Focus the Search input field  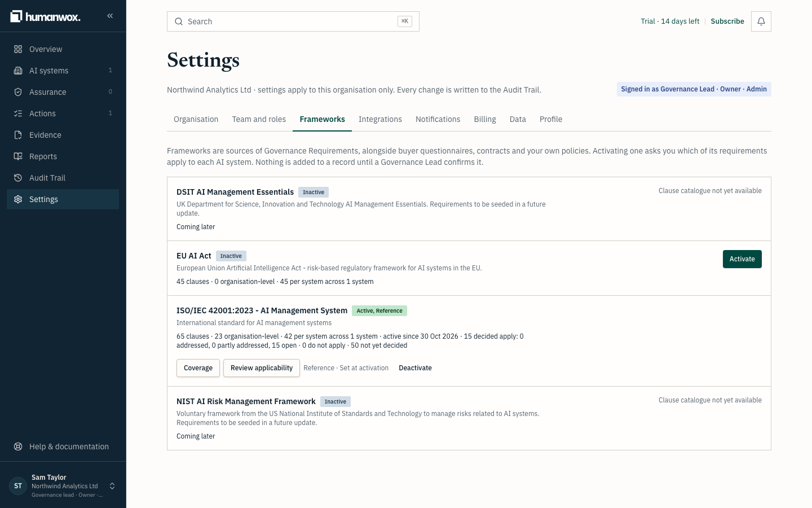coord(293,21)
